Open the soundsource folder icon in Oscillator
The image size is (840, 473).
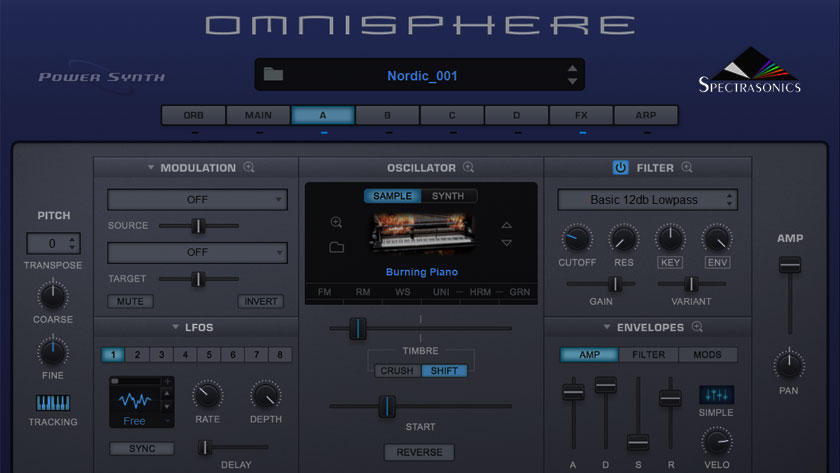(337, 247)
